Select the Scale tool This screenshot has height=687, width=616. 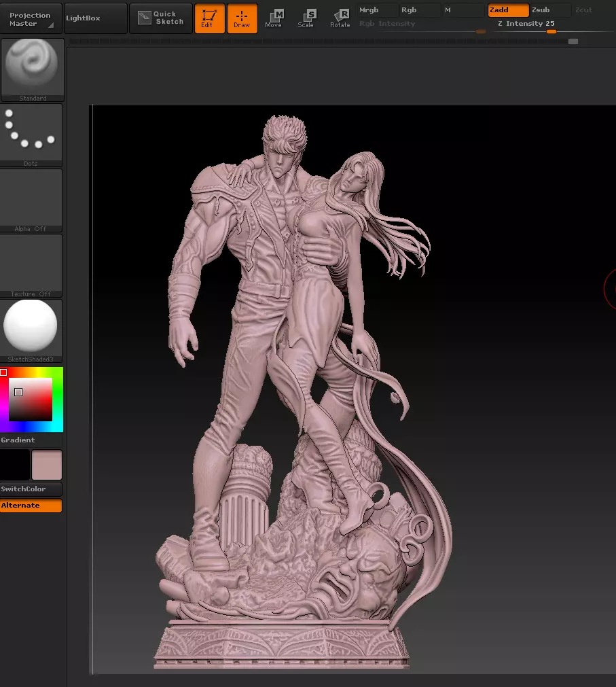click(x=306, y=18)
